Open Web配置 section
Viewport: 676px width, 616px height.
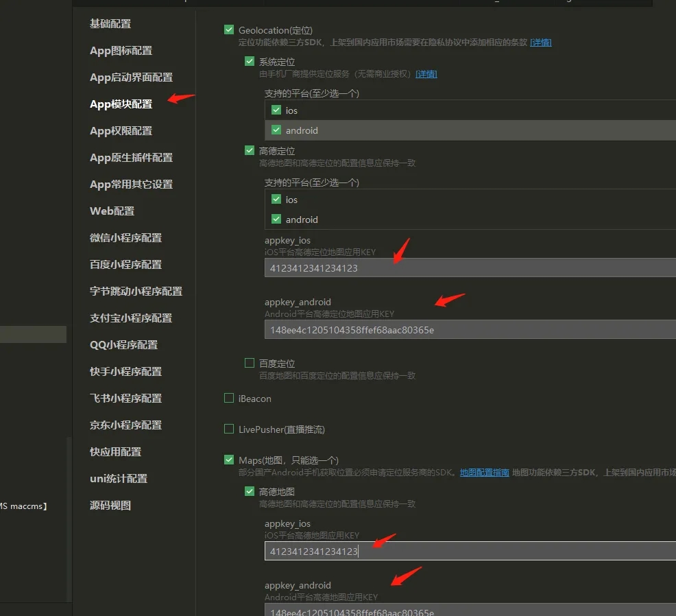(x=112, y=211)
